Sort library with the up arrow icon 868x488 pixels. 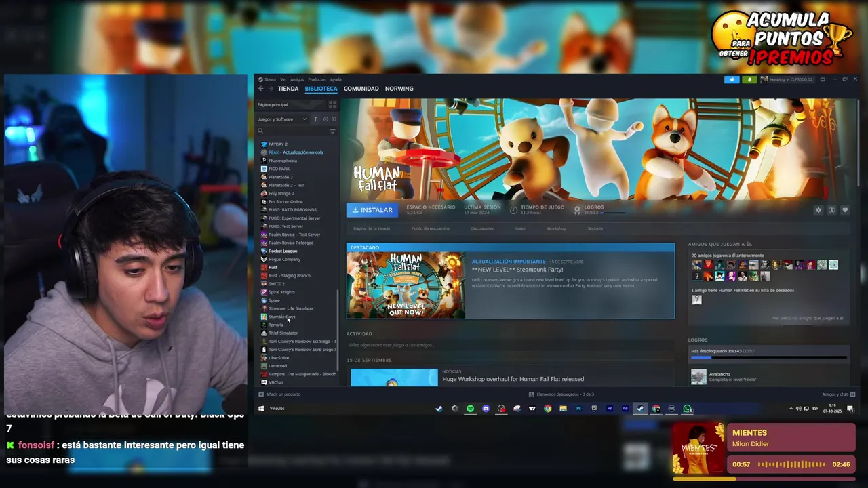(315, 119)
